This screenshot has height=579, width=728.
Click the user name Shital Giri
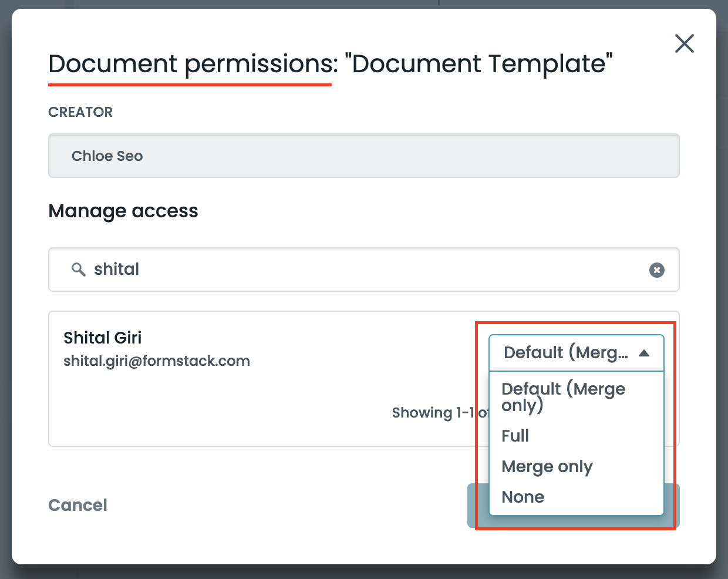point(102,338)
